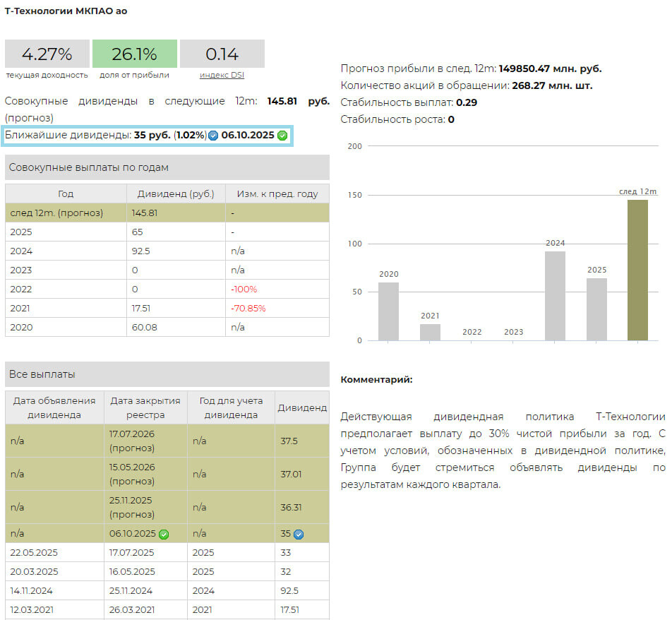
Task: Click green checkmark in payments table 06.10.2025 row
Action: tap(164, 535)
